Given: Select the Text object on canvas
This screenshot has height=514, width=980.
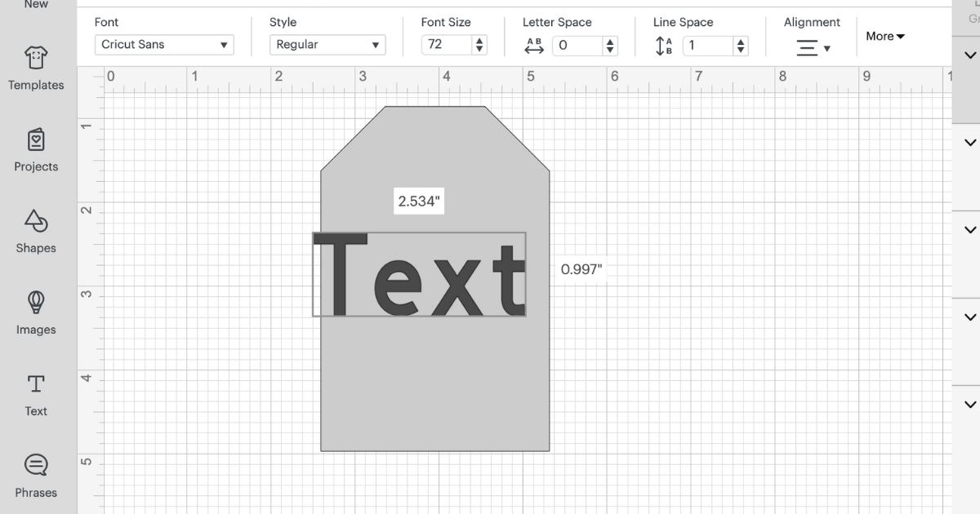Looking at the screenshot, I should point(420,274).
